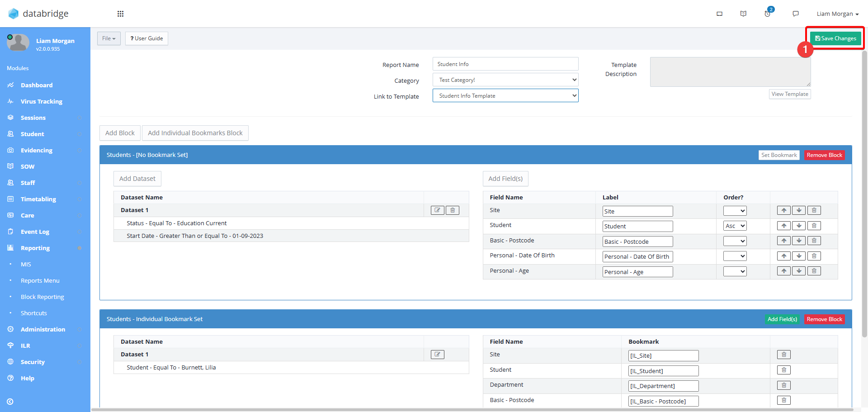Click the Add Block button
This screenshot has width=868, height=412.
[x=120, y=133]
